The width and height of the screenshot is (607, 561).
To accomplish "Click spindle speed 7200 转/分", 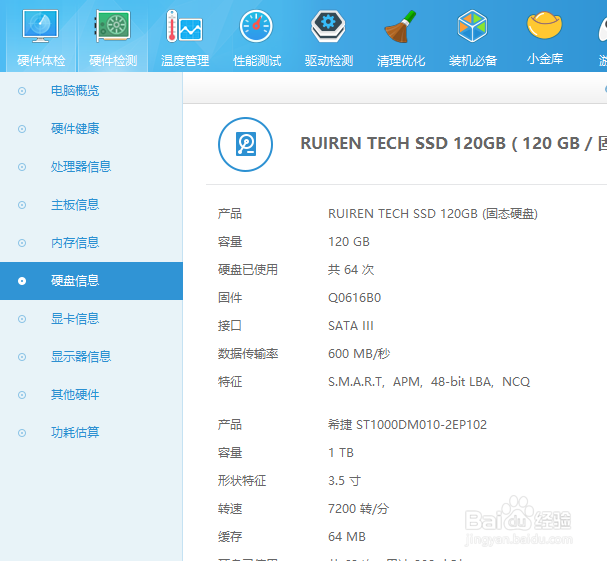I will click(358, 509).
